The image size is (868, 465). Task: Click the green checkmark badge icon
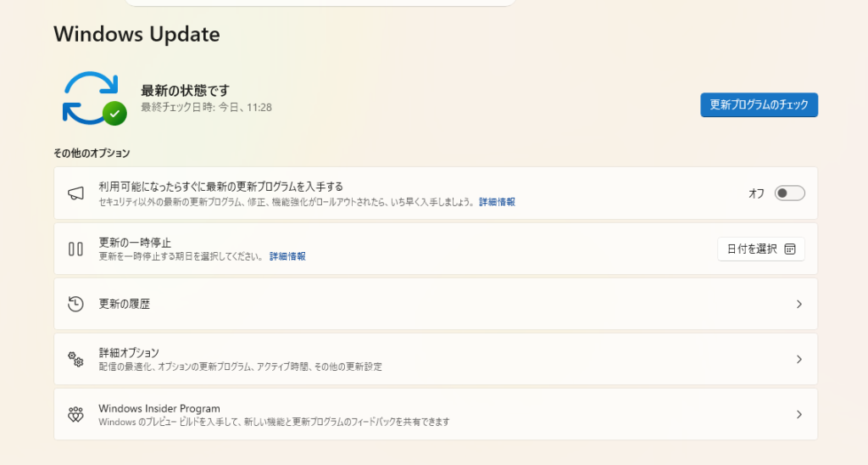(x=114, y=114)
